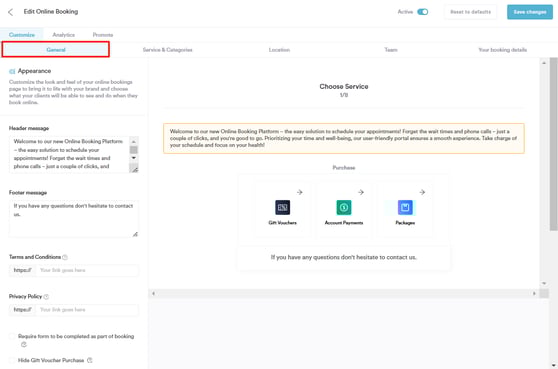This screenshot has width=558, height=369.
Task: Edit the Footer message text area
Action: (x=74, y=218)
